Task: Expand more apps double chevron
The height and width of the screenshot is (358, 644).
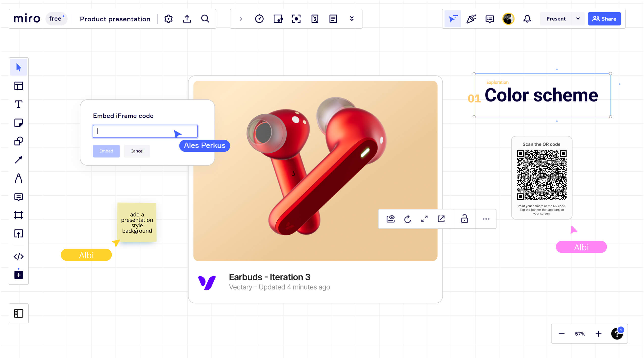Action: point(351,19)
